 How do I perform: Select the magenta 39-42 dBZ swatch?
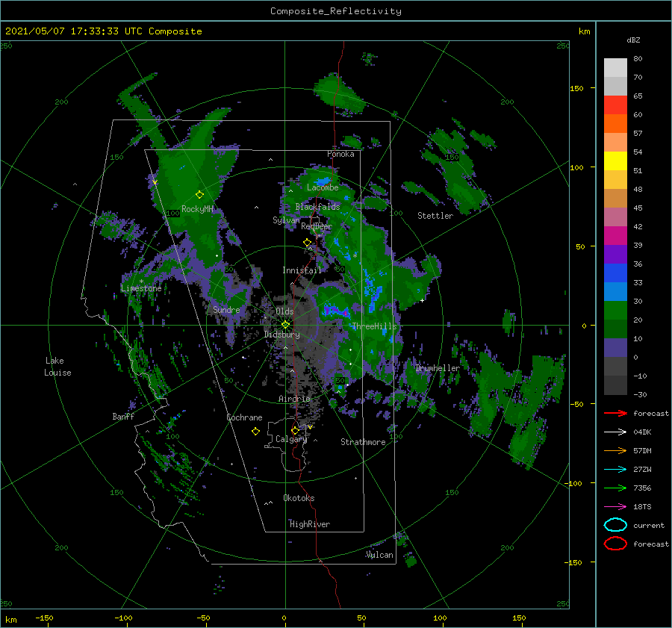615,235
